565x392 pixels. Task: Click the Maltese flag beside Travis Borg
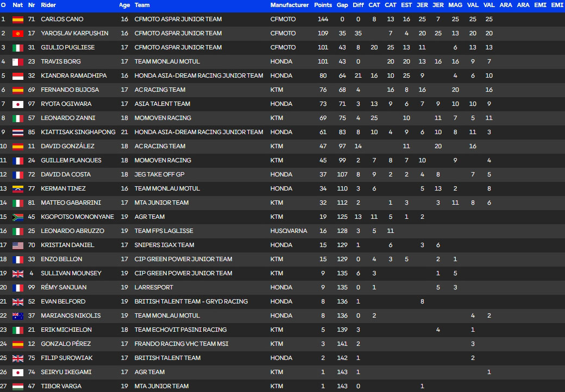[x=17, y=62]
